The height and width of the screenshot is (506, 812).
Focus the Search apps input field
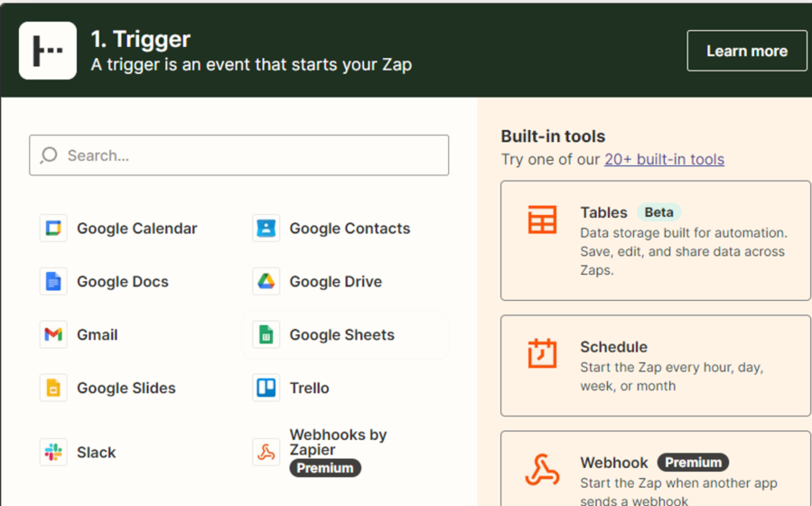tap(238, 155)
